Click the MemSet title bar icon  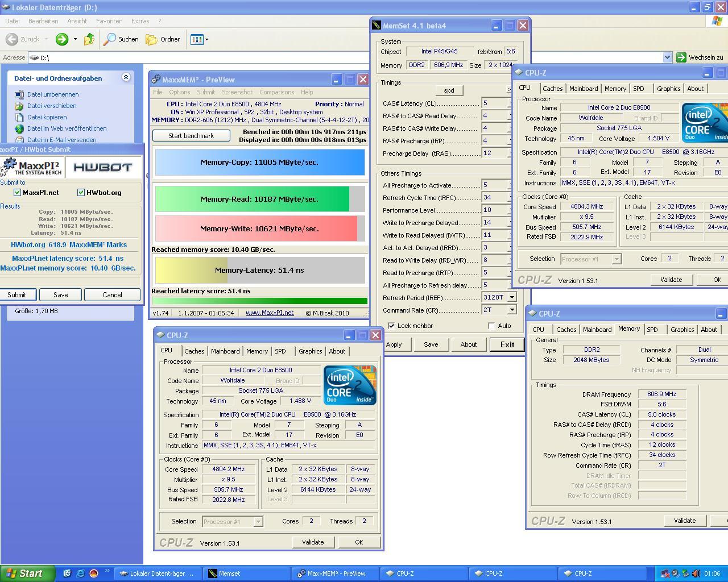(376, 26)
